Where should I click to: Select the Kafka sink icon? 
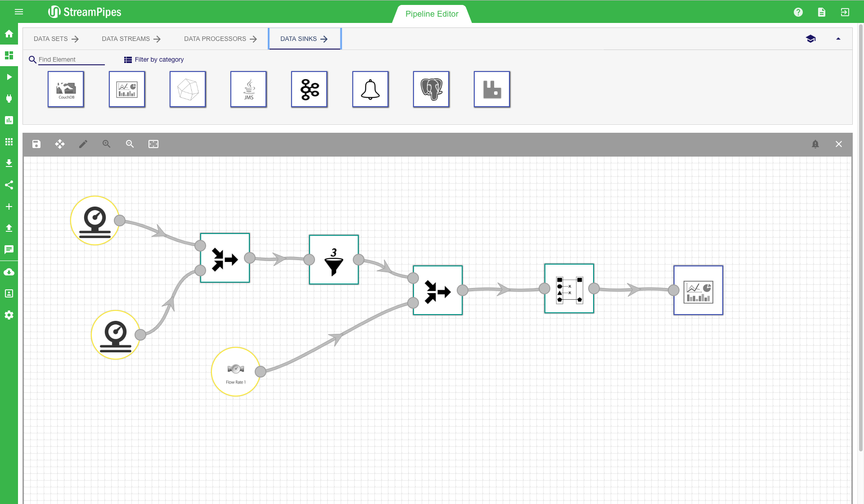[x=310, y=89]
